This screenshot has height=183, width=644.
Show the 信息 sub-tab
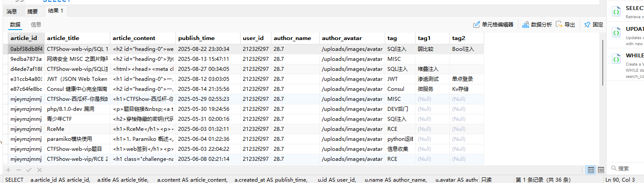tap(36, 25)
